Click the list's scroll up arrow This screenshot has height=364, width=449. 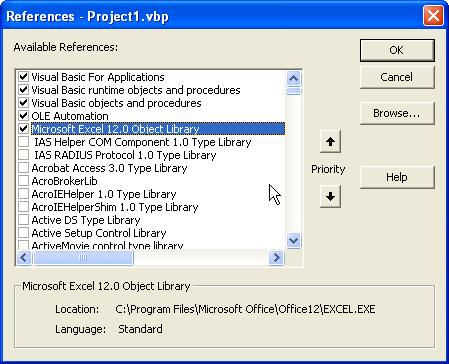pyautogui.click(x=293, y=79)
